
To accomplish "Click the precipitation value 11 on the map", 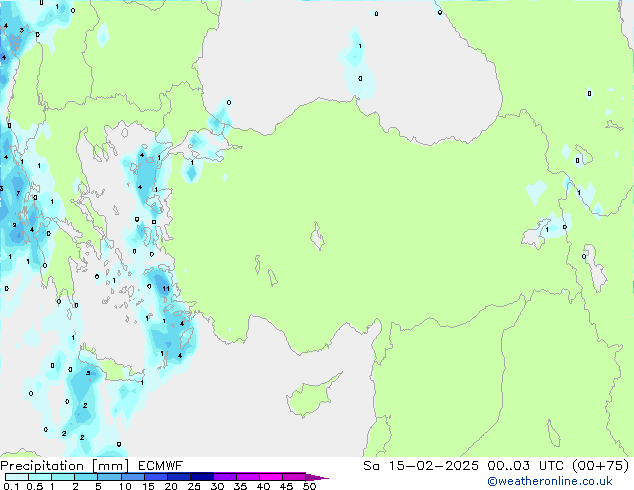I will point(166,289).
